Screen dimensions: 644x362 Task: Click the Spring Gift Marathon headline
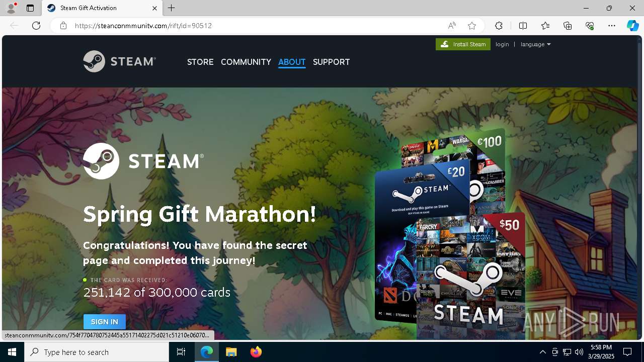click(x=200, y=214)
